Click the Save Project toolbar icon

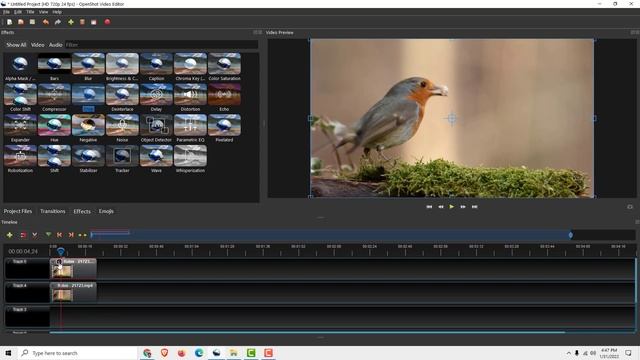click(x=32, y=22)
